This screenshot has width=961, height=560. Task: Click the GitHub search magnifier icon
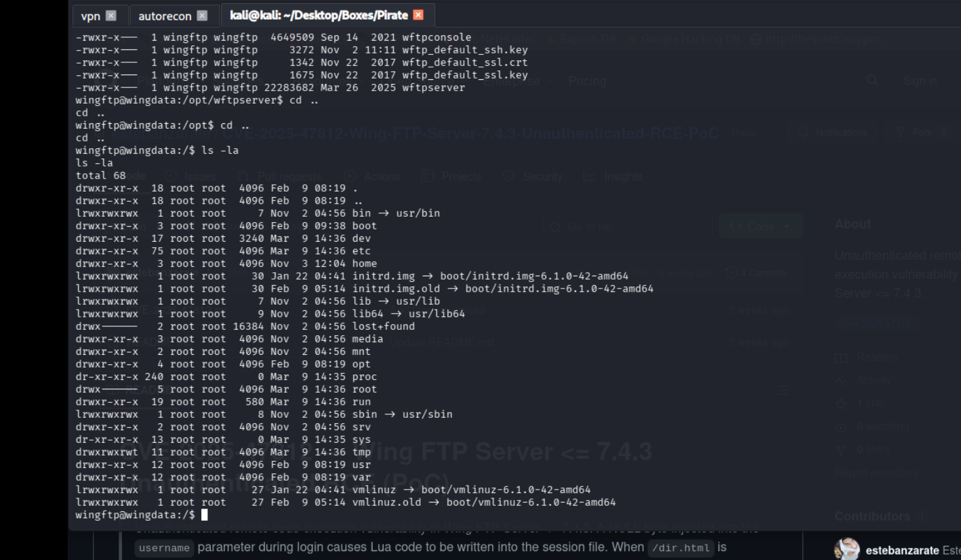tap(872, 81)
